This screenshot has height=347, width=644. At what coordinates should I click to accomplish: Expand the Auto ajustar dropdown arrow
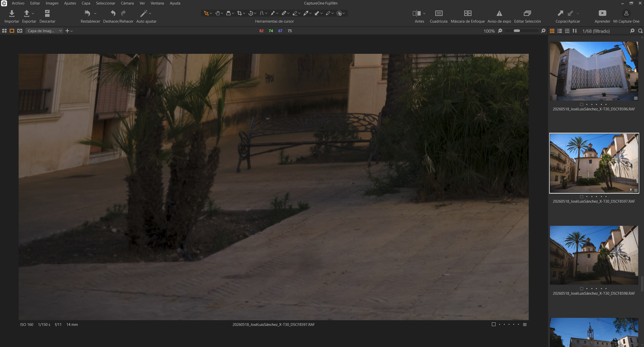coord(150,13)
